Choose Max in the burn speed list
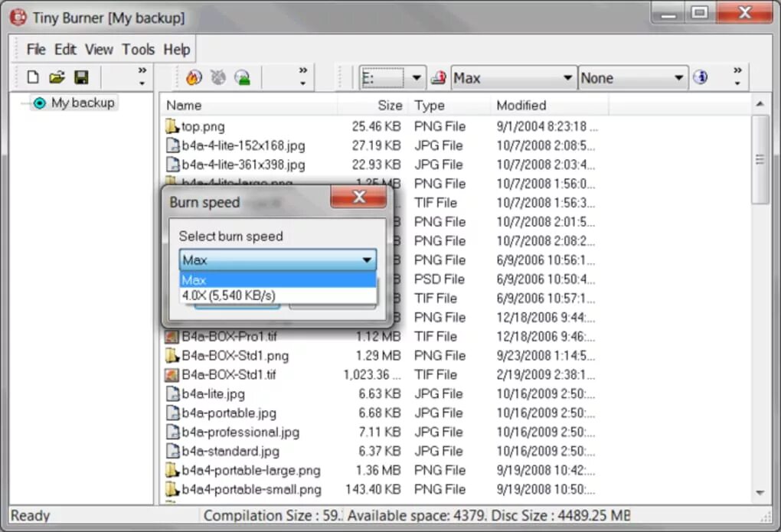The height and width of the screenshot is (532, 781). 278,280
